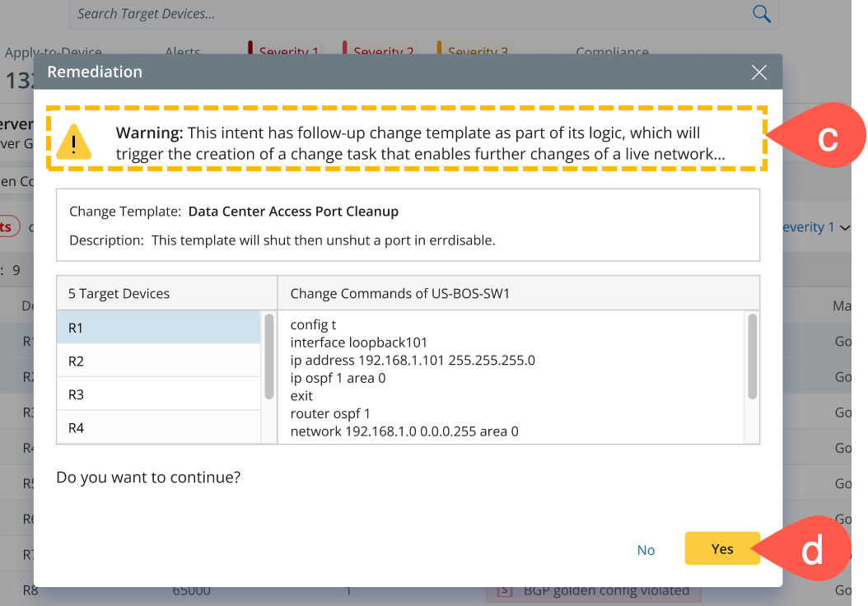This screenshot has width=868, height=606.
Task: Open the Severity 3 tab
Action: click(478, 52)
